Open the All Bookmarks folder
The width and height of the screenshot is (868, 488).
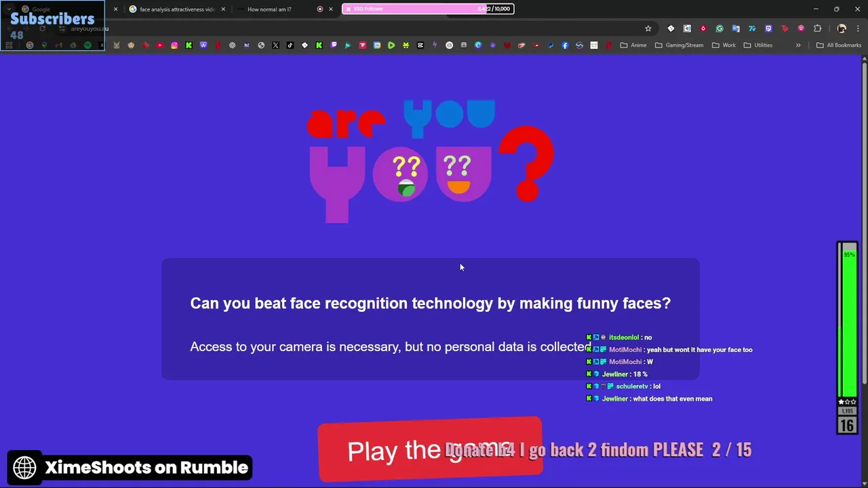[839, 45]
